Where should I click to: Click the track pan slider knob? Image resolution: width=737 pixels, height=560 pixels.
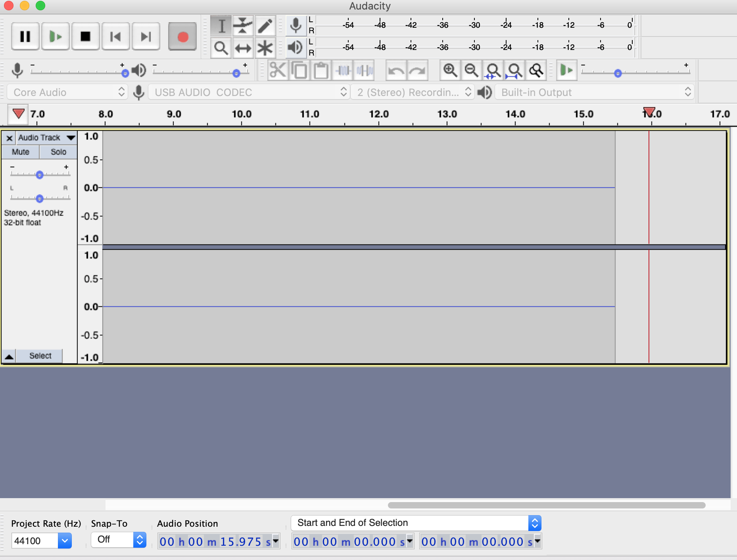pyautogui.click(x=39, y=198)
